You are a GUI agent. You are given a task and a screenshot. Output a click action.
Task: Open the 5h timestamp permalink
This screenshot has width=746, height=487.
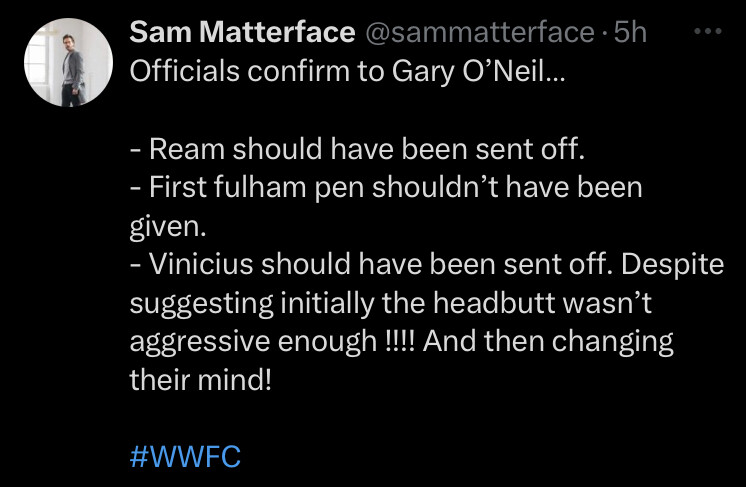[630, 32]
